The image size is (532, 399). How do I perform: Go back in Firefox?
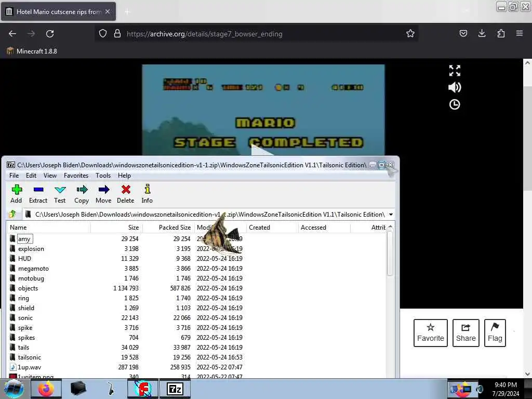pyautogui.click(x=12, y=34)
